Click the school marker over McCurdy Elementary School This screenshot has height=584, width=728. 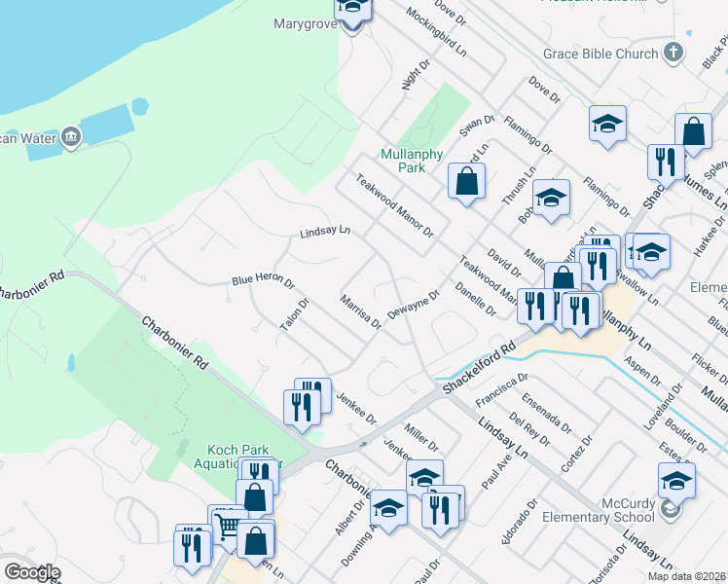coord(676,482)
